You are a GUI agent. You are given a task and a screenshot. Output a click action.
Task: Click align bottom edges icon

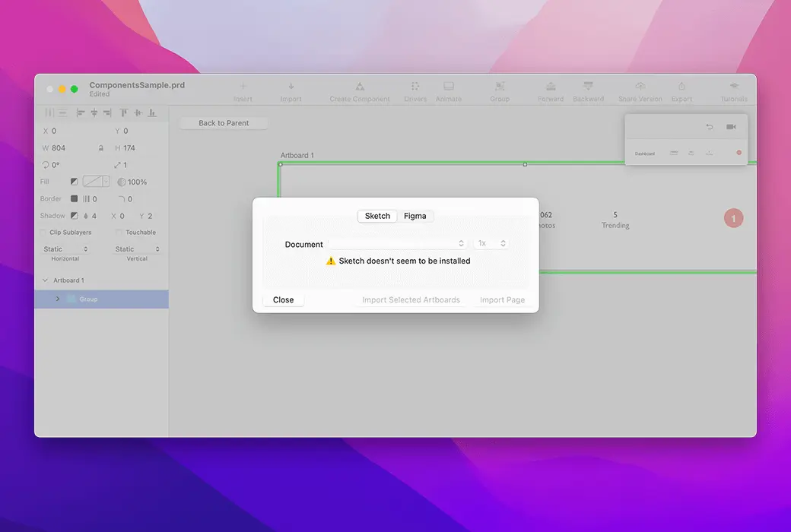pos(152,112)
